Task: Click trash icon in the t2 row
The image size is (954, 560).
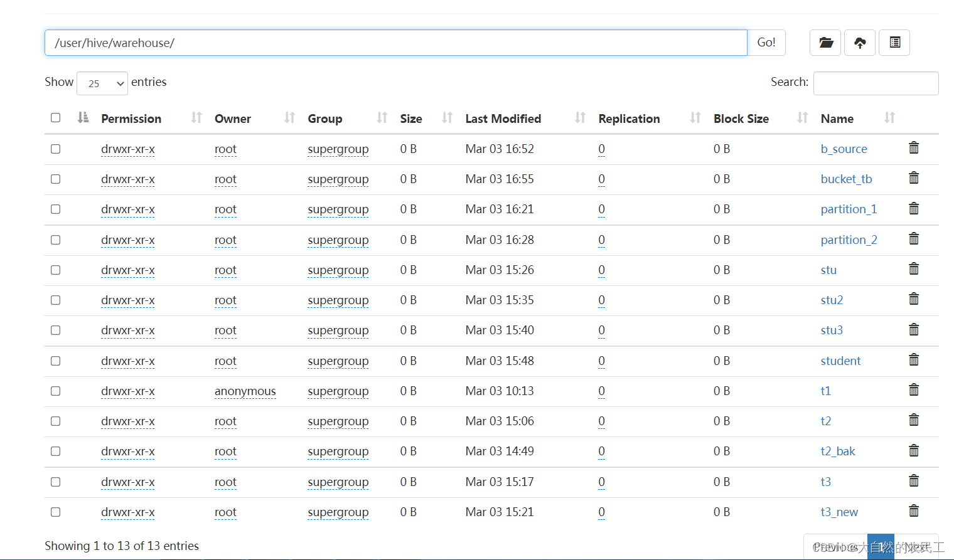Action: coord(914,420)
